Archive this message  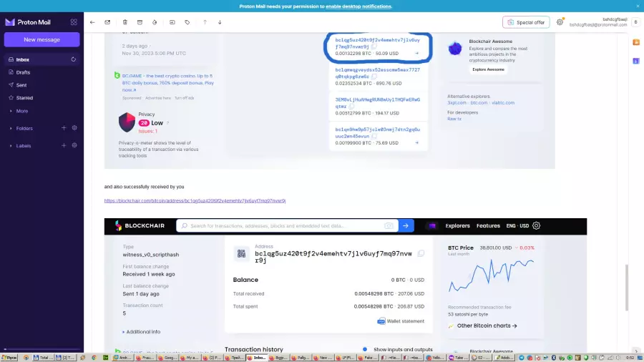[140, 22]
